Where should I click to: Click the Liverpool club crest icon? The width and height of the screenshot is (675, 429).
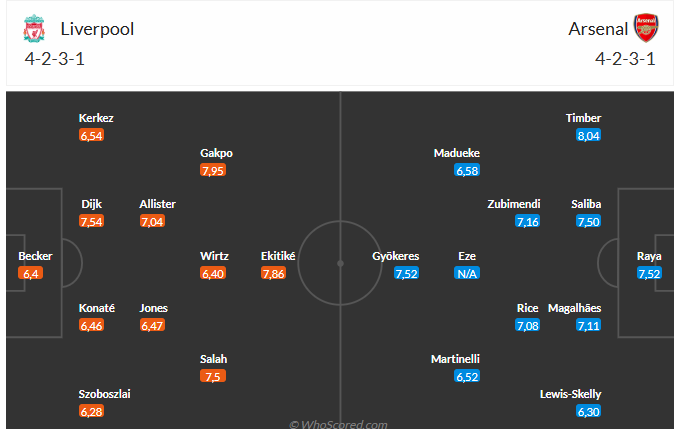(x=34, y=29)
